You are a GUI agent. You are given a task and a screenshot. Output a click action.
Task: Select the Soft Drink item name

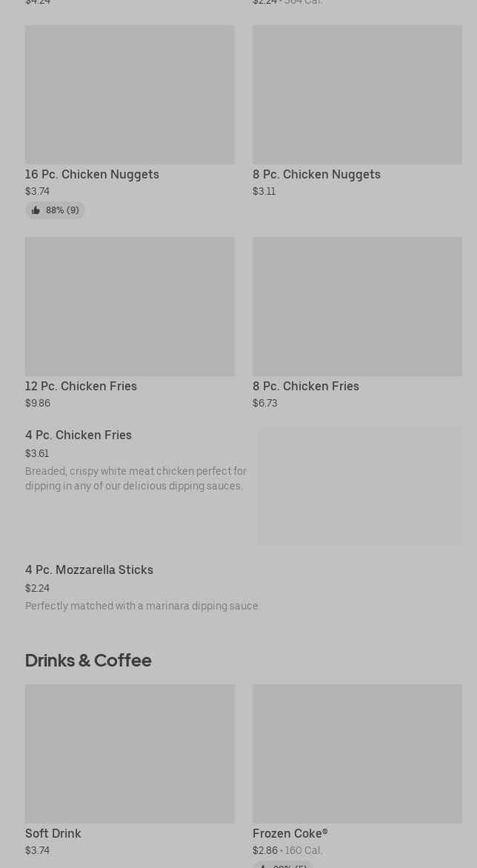pyautogui.click(x=53, y=833)
